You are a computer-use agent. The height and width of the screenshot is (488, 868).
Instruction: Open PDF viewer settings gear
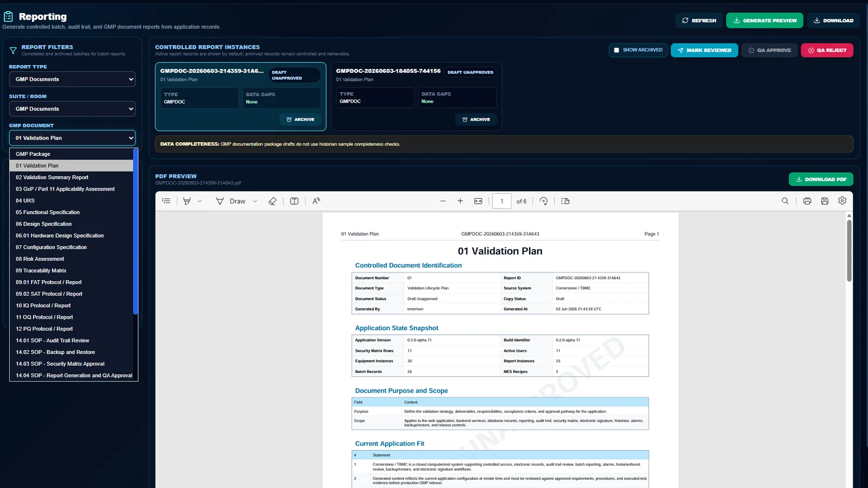(x=842, y=201)
